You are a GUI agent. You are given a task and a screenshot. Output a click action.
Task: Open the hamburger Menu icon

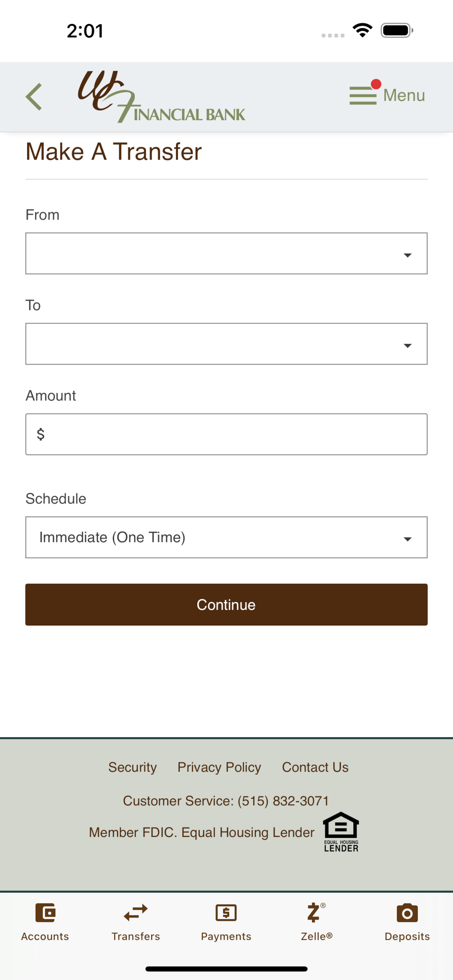[363, 95]
